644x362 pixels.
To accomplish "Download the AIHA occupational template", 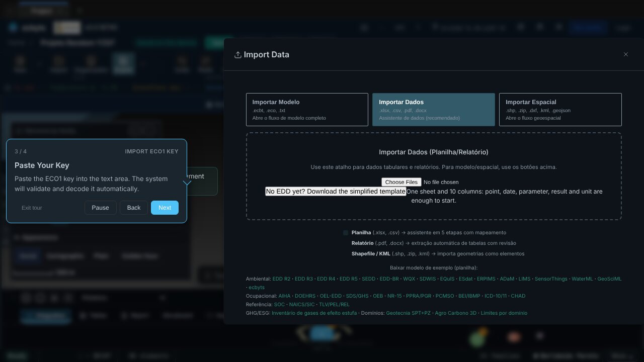I will pyautogui.click(x=284, y=296).
